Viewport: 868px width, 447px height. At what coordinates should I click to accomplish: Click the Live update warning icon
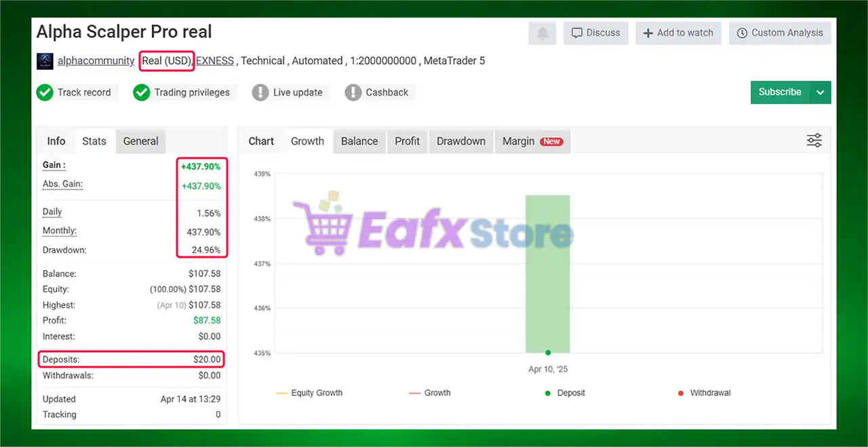coord(260,92)
